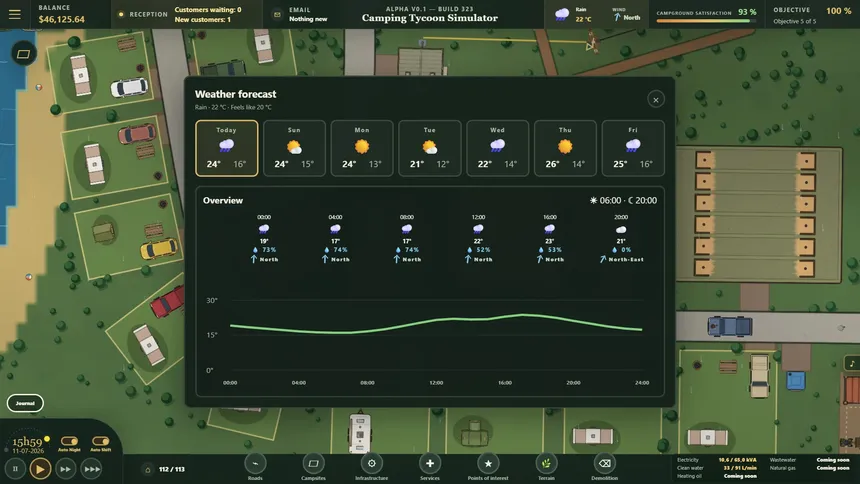Click the 12:00 hourly rain icon
Viewport: 860px width, 484px height.
[478, 228]
